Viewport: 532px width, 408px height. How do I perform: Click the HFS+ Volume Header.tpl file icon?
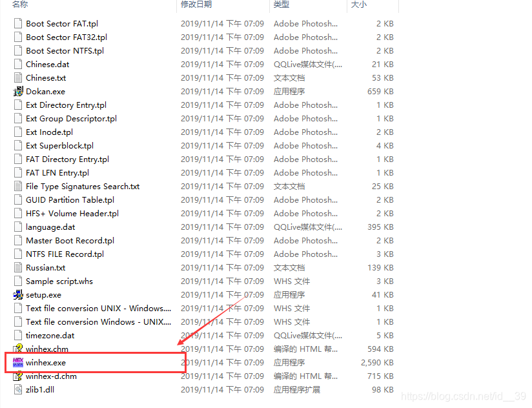point(18,213)
